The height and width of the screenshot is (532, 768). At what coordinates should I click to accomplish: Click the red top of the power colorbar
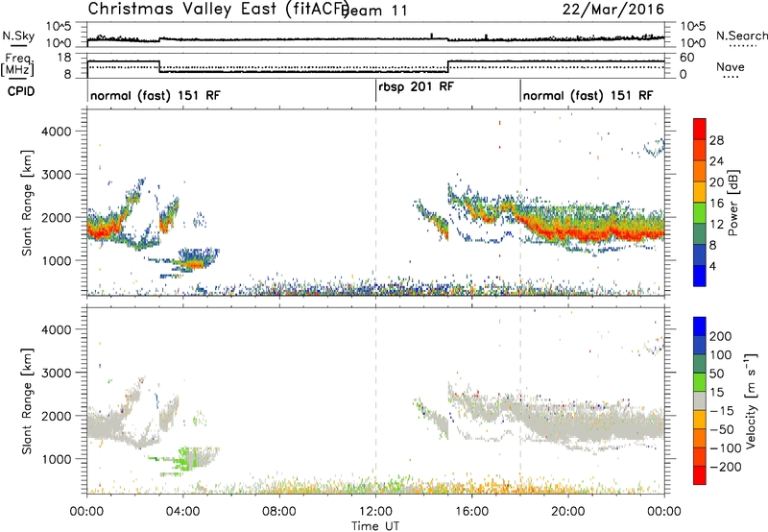tap(700, 129)
